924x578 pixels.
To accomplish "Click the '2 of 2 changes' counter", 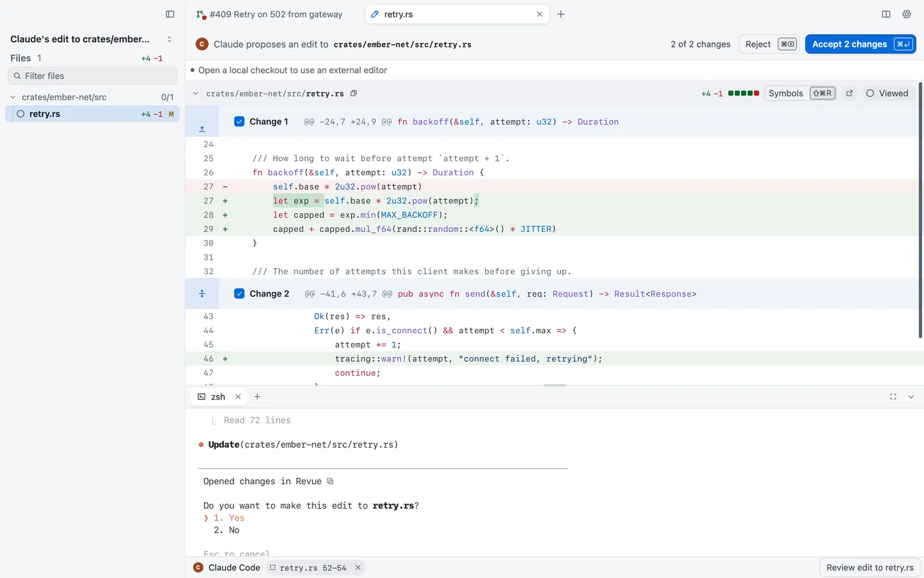I will (701, 44).
